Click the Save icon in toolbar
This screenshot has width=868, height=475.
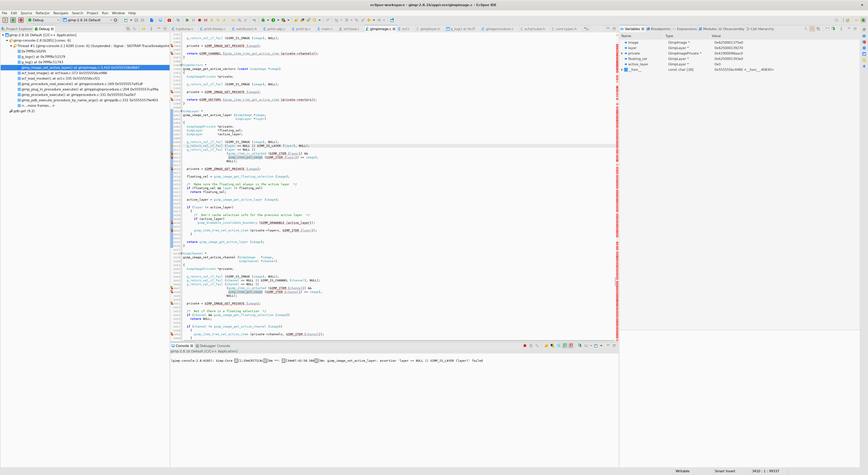136,20
